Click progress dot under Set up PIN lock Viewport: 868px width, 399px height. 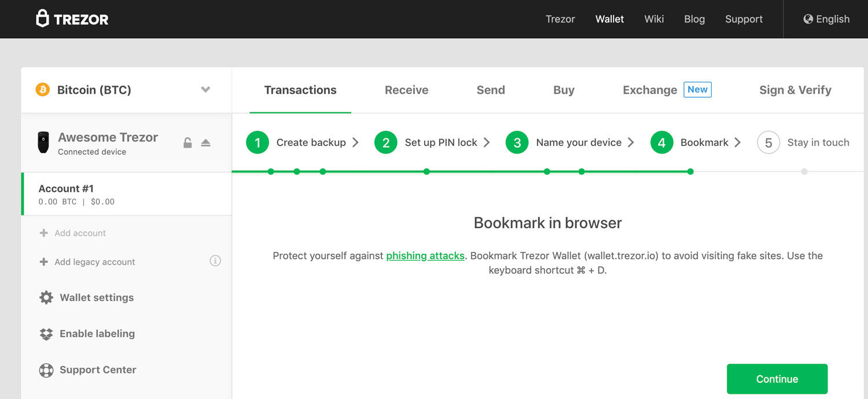point(426,171)
